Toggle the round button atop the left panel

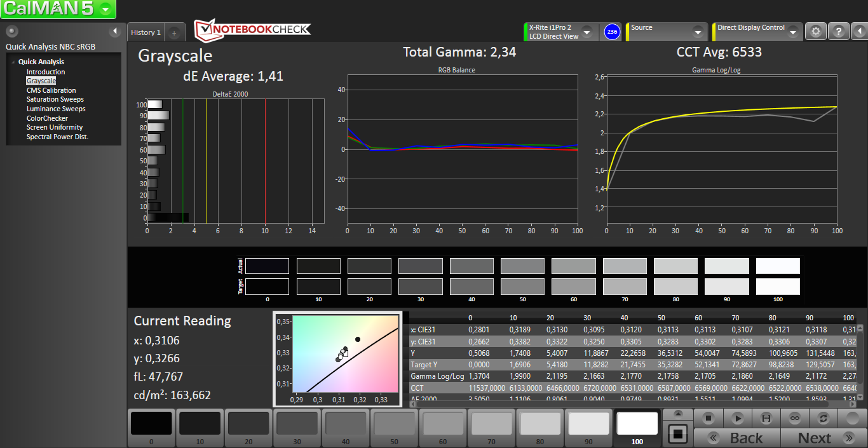tap(11, 31)
